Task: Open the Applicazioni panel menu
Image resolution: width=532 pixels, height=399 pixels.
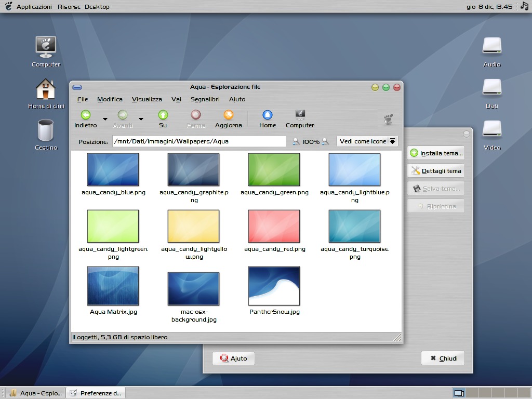Action: tap(34, 6)
